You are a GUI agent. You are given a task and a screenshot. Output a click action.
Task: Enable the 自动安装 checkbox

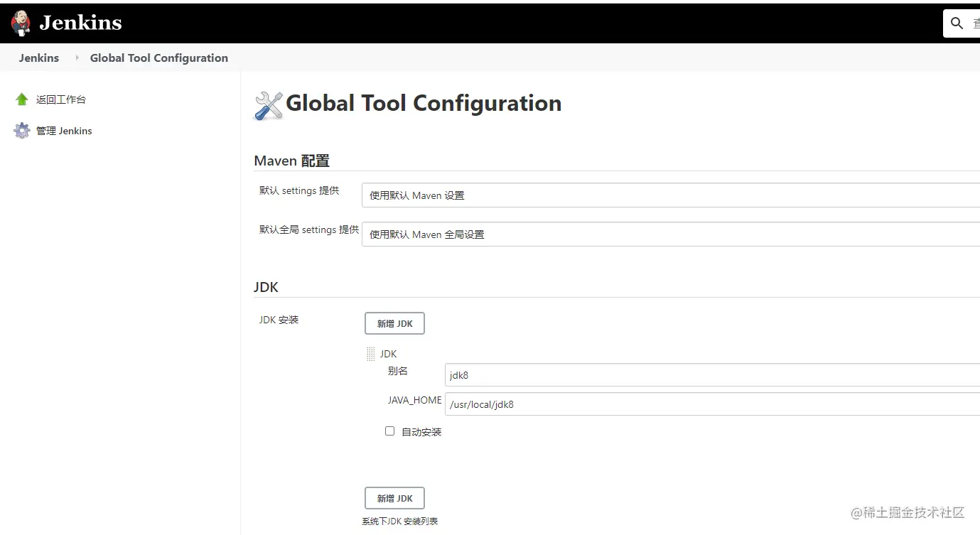tap(389, 431)
